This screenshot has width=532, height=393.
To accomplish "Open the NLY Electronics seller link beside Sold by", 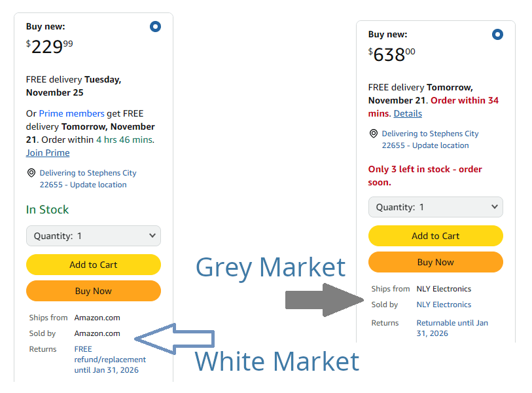I will click(x=444, y=305).
